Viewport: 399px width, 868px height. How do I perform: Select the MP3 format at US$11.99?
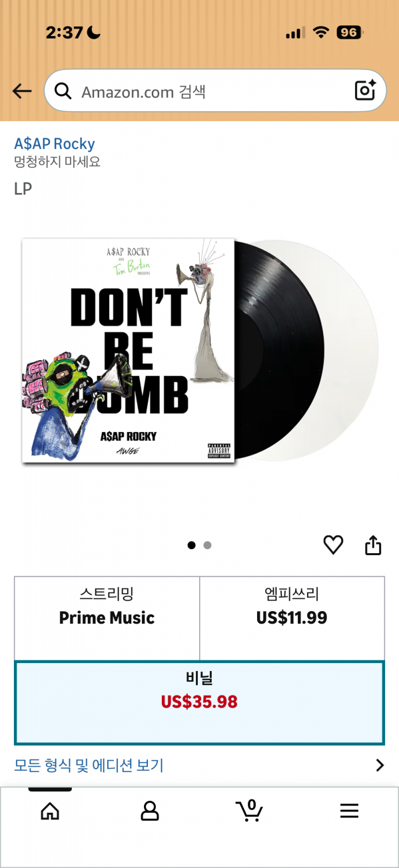tap(292, 618)
